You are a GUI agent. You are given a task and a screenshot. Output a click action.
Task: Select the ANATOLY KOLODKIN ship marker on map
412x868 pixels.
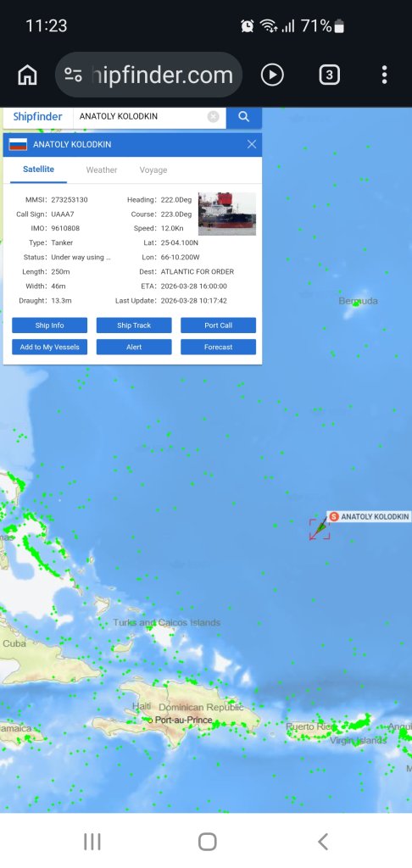(x=320, y=529)
